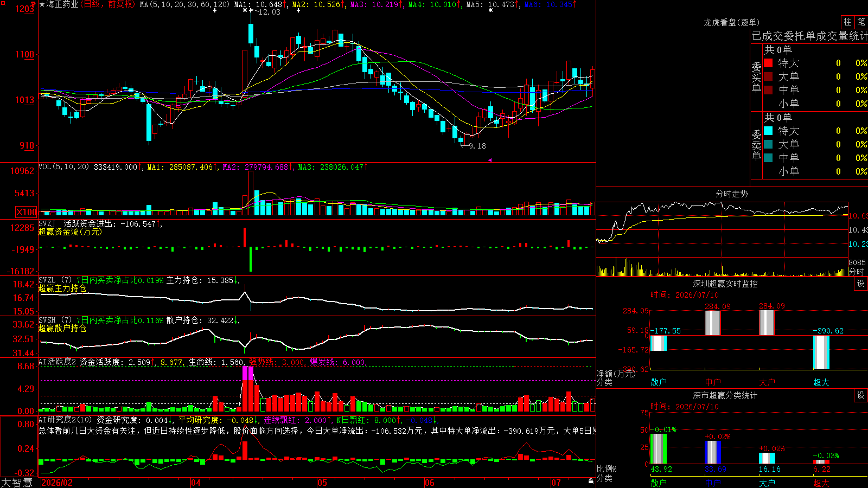
Task: Click the red 特大 buy-order color swatch
Action: [768, 63]
